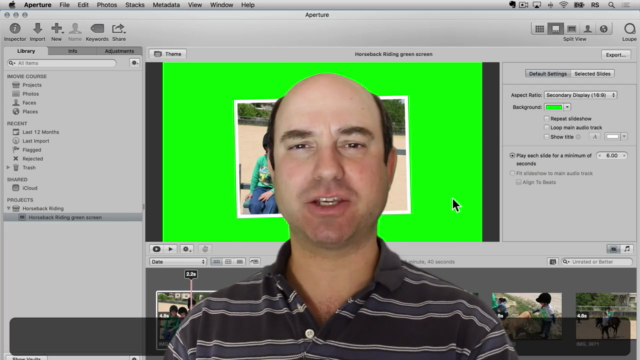Collapse the Horseback Riding project

9,208
